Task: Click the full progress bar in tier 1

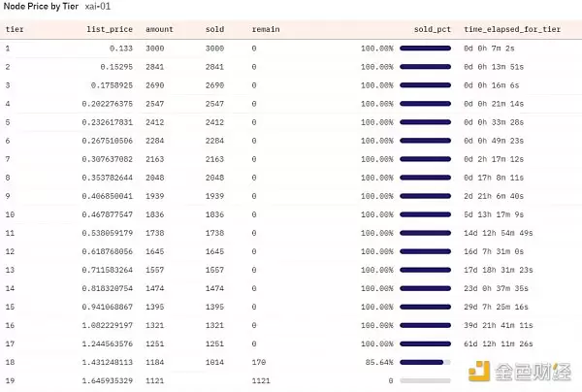Action: pos(425,47)
